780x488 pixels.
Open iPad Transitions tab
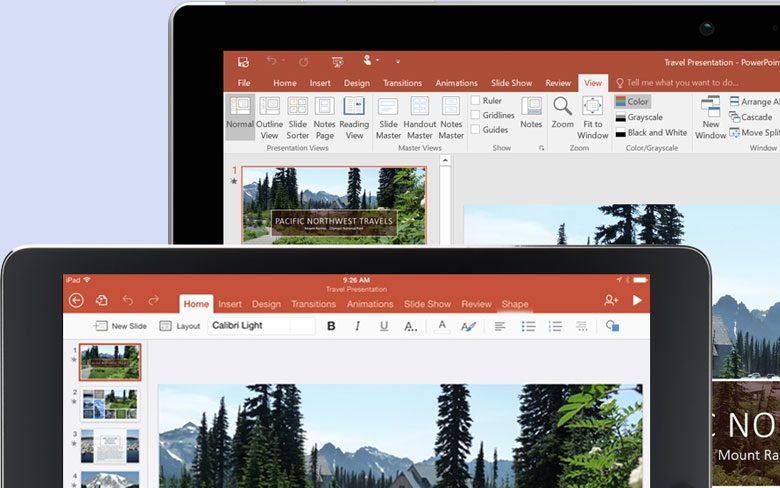313,304
